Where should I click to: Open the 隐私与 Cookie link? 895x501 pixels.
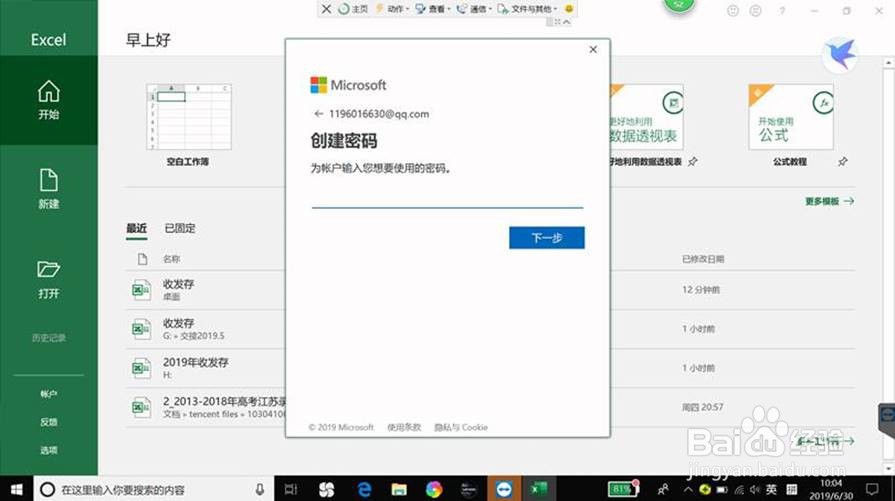pyautogui.click(x=461, y=427)
